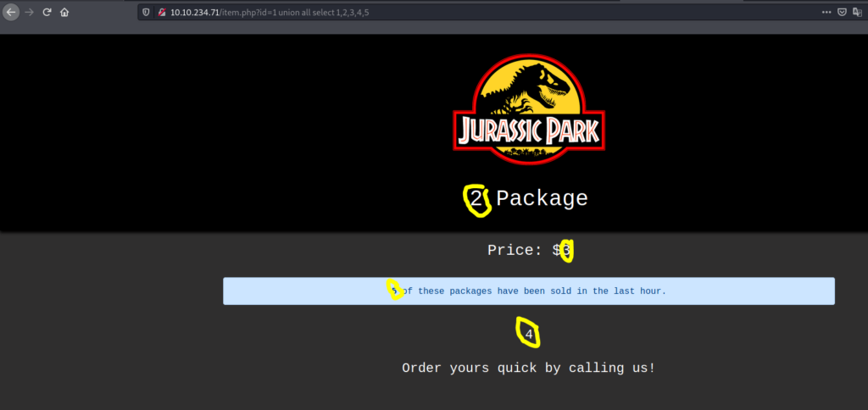868x410 pixels.
Task: Click the translate page icon
Action: tap(858, 13)
